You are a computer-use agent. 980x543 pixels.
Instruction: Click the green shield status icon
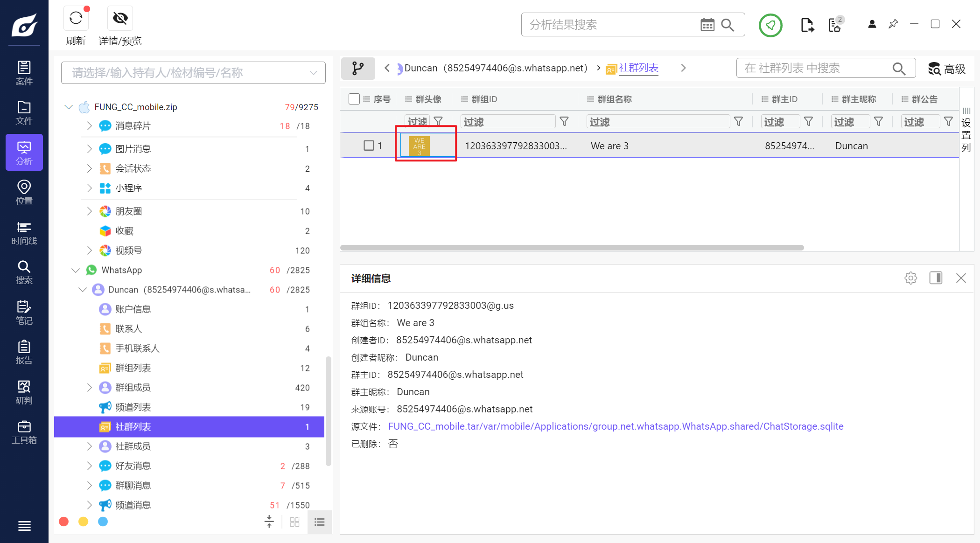[770, 25]
